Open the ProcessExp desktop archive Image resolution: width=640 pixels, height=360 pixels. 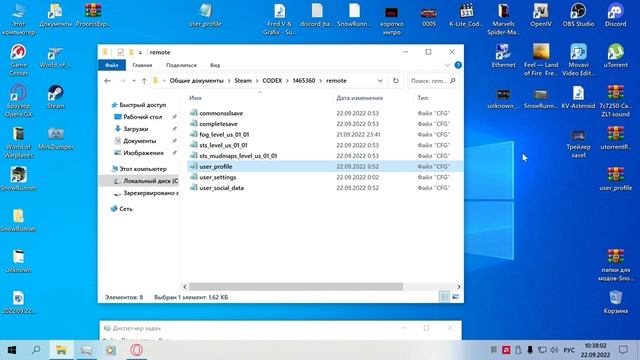[x=93, y=15]
